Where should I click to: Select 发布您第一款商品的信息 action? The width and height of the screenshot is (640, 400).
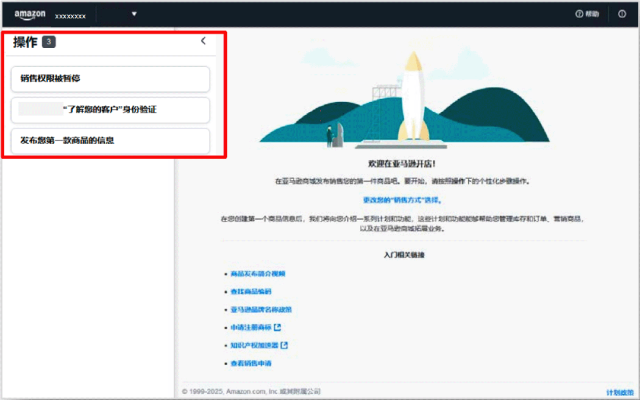110,141
